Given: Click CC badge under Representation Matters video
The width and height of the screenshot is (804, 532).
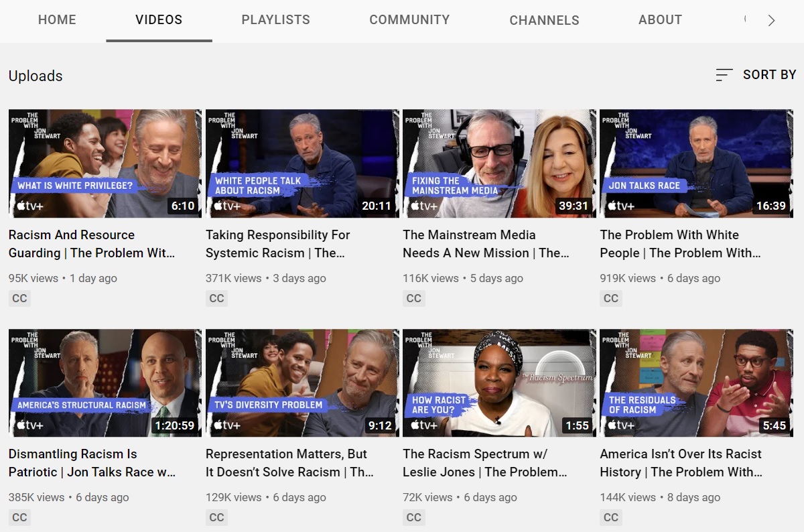Looking at the screenshot, I should point(216,517).
